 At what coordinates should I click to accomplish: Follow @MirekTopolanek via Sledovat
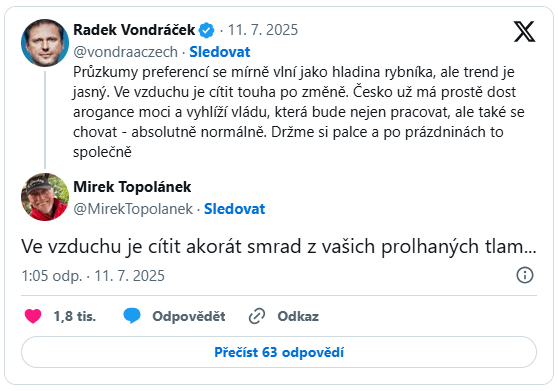(x=235, y=209)
